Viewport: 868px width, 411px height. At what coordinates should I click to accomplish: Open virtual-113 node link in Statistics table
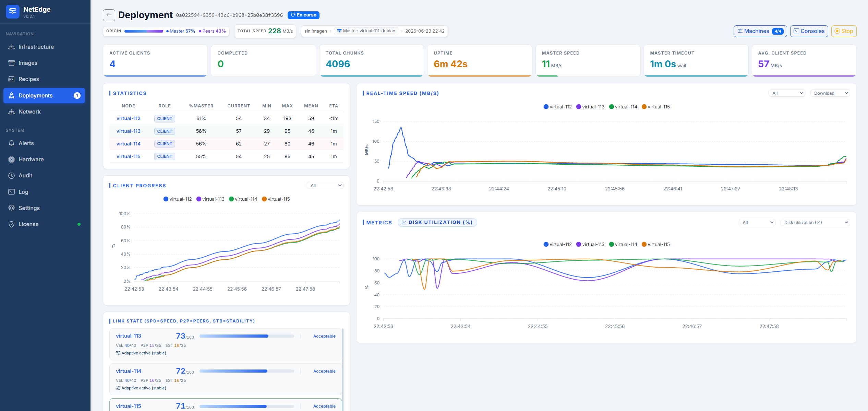(128, 131)
